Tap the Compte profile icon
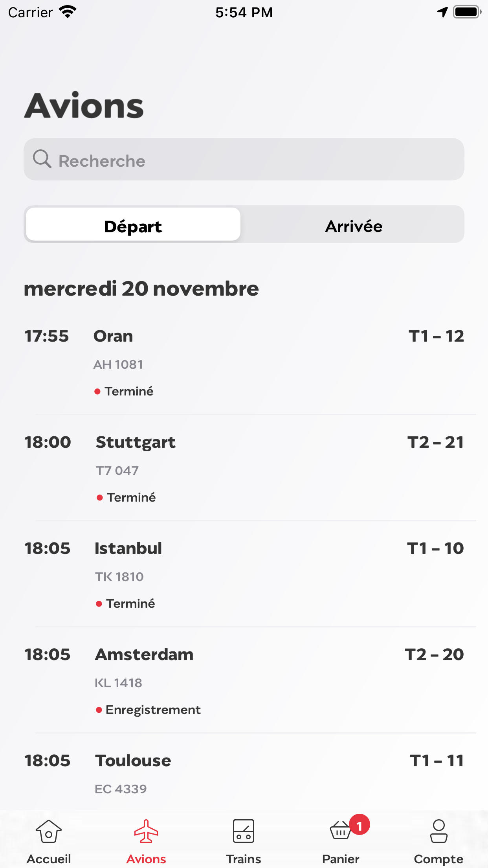The width and height of the screenshot is (488, 868). 438,831
